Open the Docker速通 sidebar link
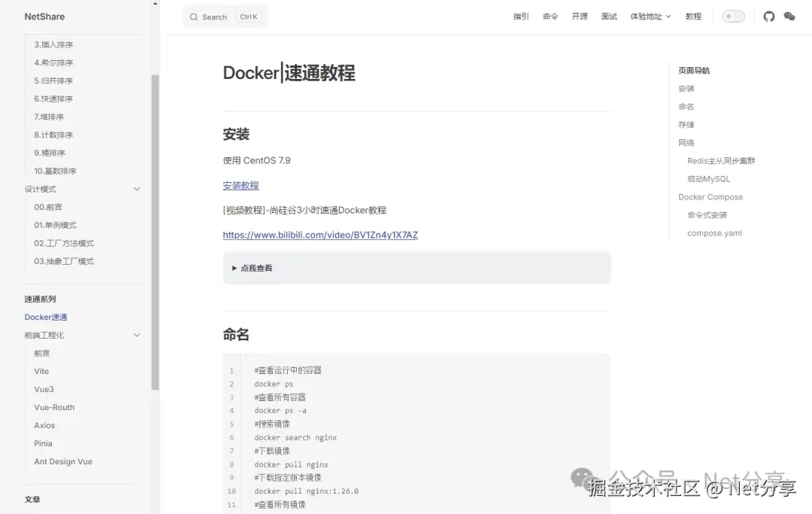This screenshot has width=812, height=514. coord(46,317)
